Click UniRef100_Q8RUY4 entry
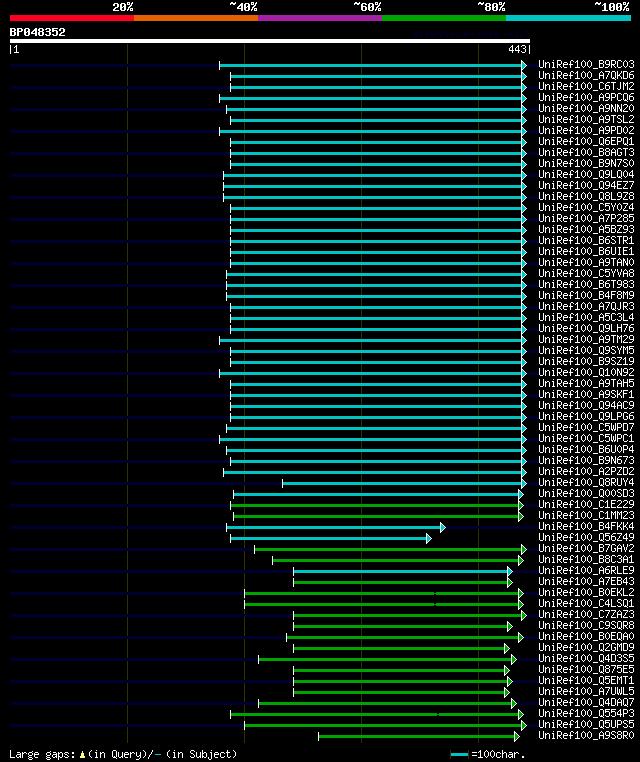 pos(586,483)
